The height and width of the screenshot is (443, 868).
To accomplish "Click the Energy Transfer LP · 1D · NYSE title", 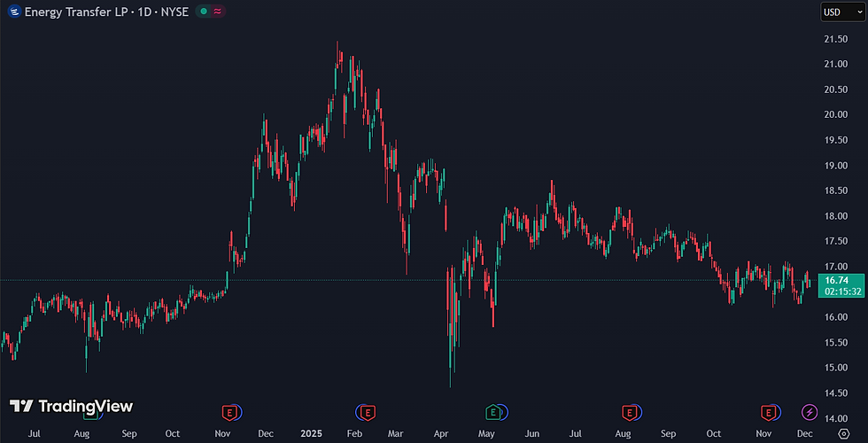I will pyautogui.click(x=106, y=11).
